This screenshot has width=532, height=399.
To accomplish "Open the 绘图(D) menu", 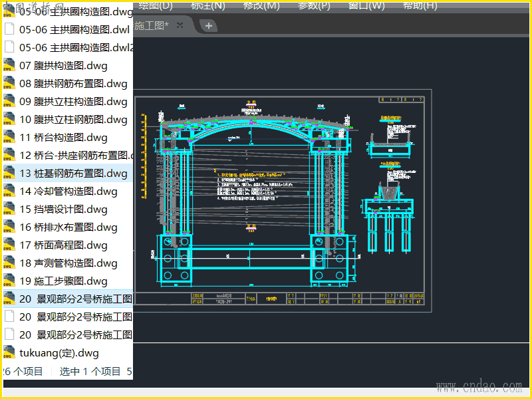I will (x=156, y=6).
